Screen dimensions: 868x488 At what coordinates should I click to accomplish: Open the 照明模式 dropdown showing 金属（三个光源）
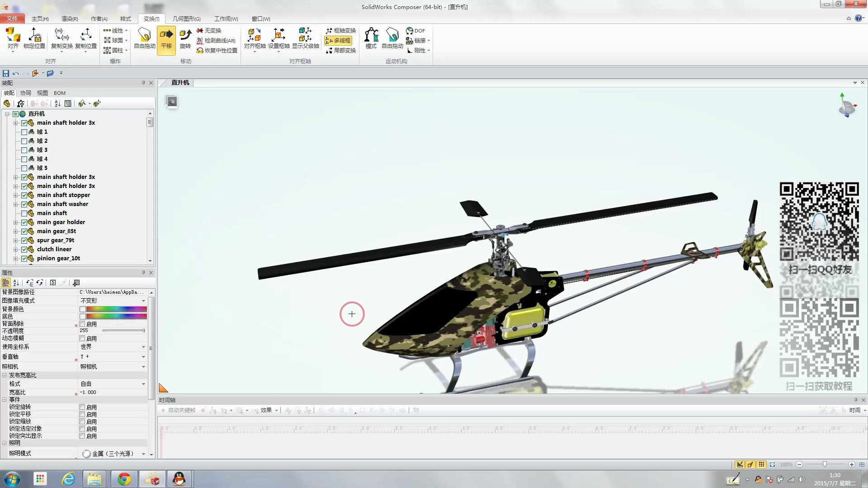coord(143,453)
